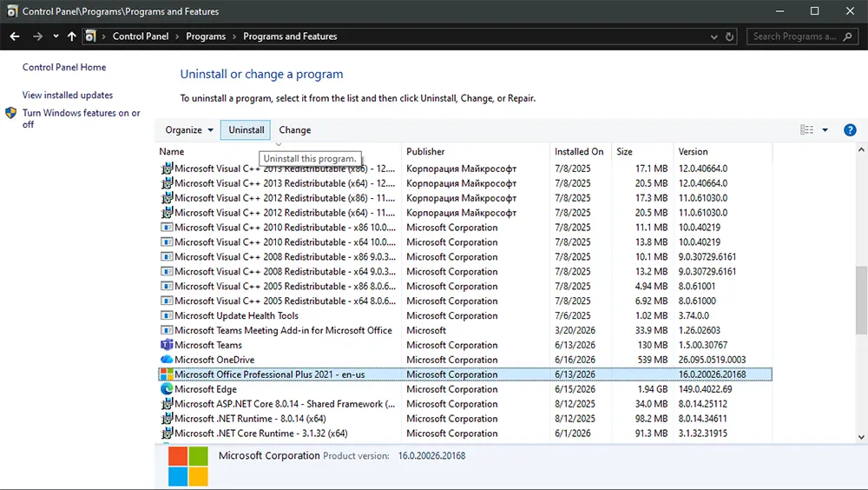Select the Microsoft OneDrive program name
This screenshot has height=490, width=868.
pyautogui.click(x=214, y=360)
